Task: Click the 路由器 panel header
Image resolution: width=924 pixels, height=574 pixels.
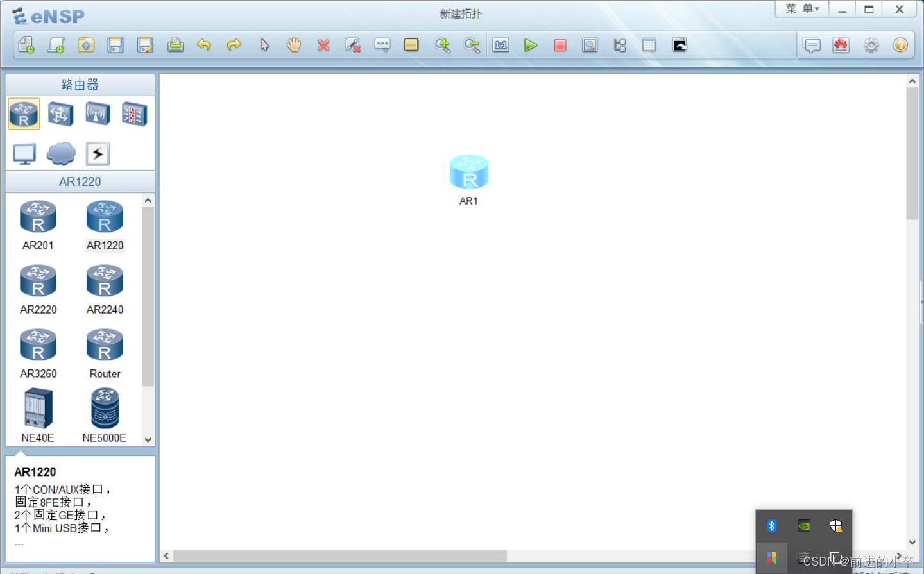Action: 80,85
